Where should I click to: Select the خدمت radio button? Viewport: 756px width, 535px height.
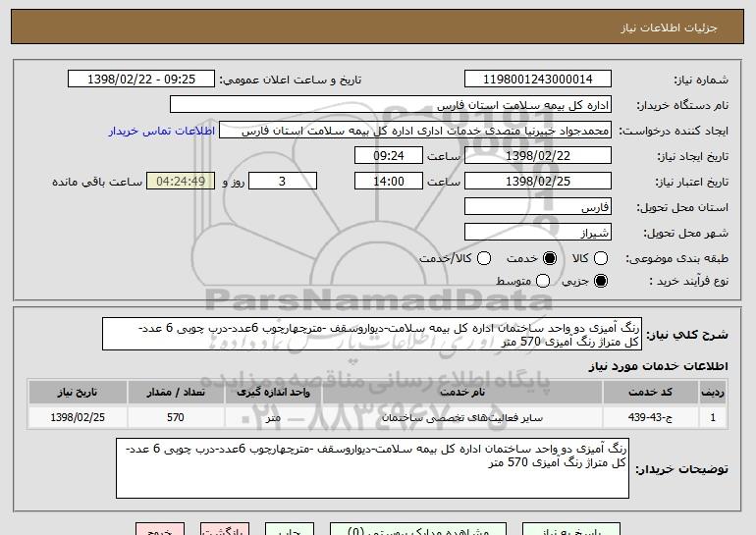coord(550,258)
